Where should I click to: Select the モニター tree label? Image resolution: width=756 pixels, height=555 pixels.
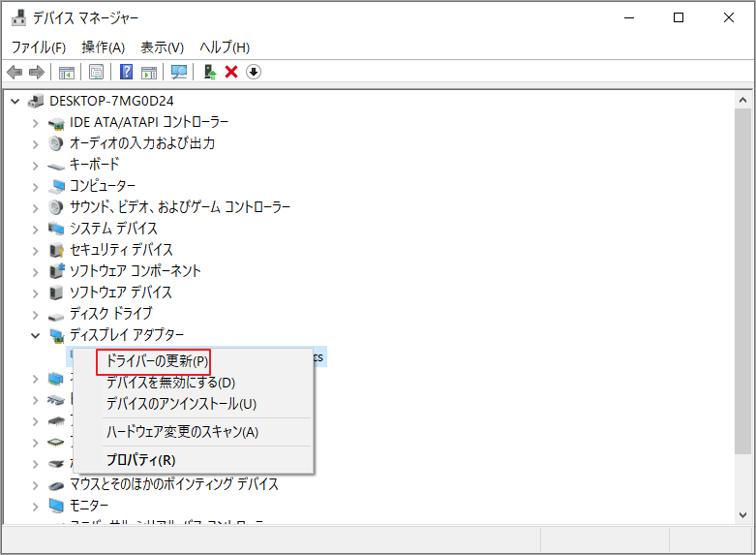89,506
